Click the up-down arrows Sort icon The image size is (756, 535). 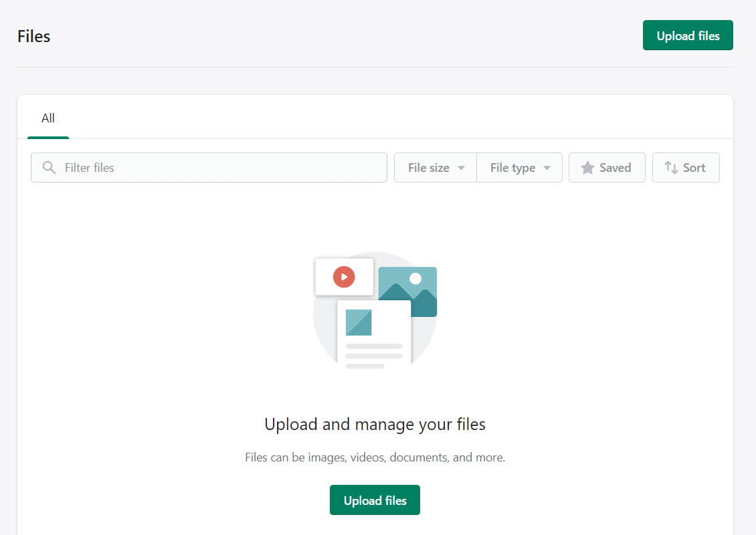coord(671,168)
